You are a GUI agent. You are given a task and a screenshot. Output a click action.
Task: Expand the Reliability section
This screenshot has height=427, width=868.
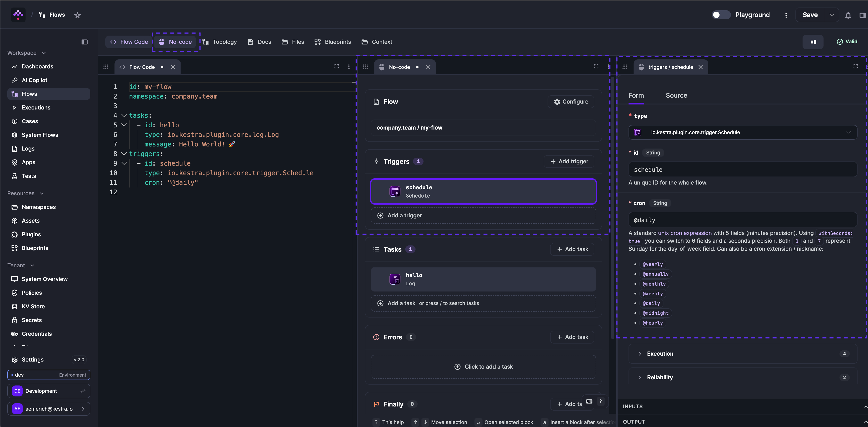743,377
